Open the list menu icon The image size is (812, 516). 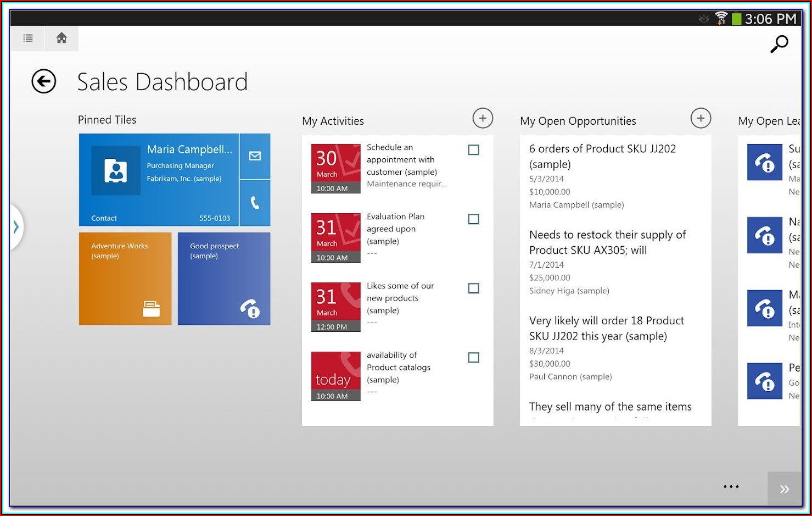point(28,38)
